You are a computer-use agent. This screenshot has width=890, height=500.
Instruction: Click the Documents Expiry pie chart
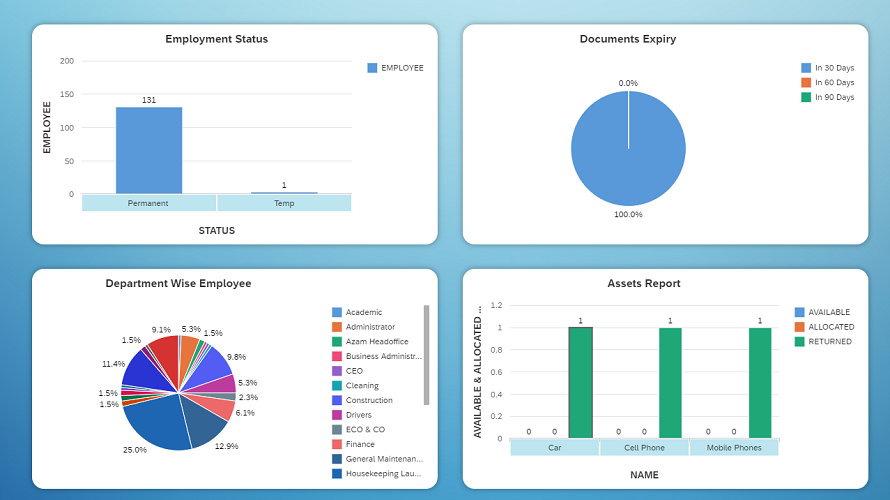point(628,149)
